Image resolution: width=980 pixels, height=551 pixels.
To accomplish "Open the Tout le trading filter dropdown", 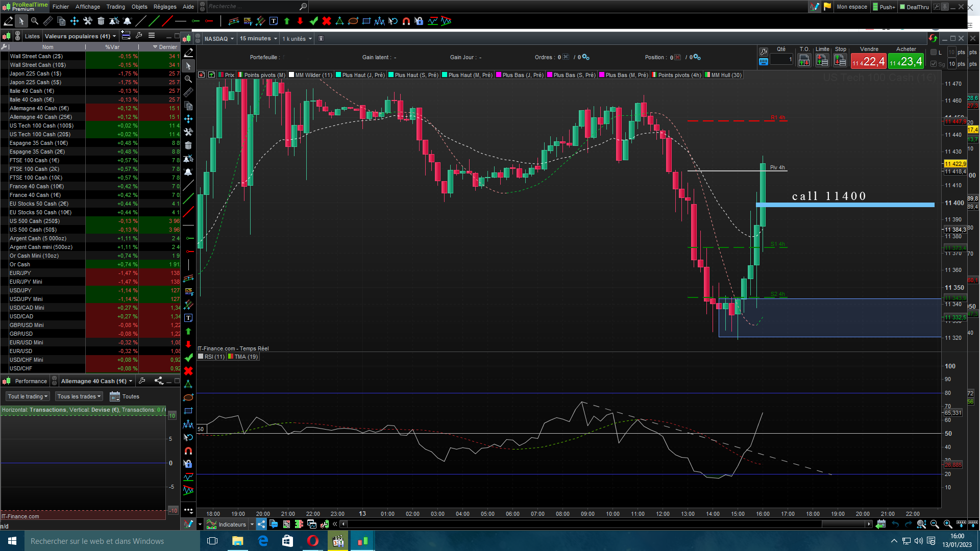I will (x=28, y=396).
